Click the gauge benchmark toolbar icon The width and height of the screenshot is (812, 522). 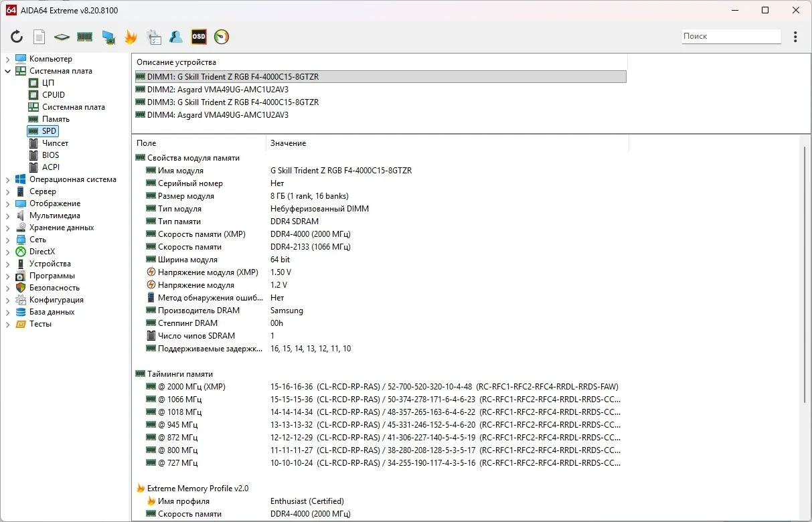click(x=222, y=37)
